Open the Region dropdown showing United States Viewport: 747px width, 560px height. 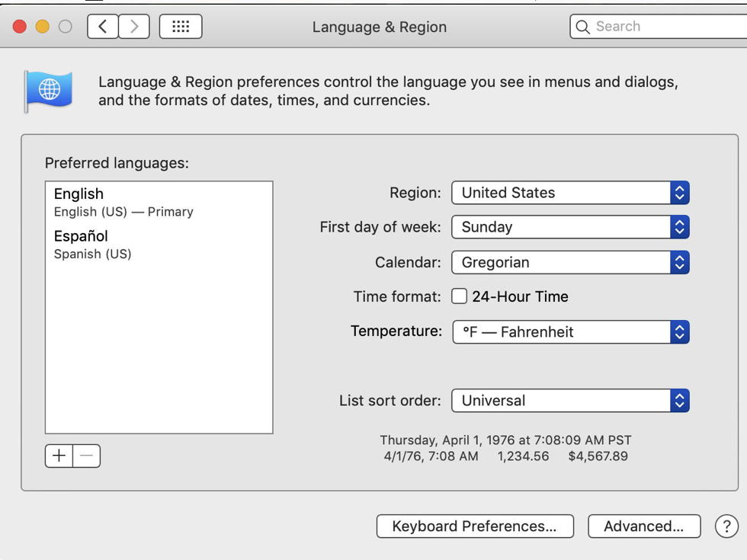point(570,192)
